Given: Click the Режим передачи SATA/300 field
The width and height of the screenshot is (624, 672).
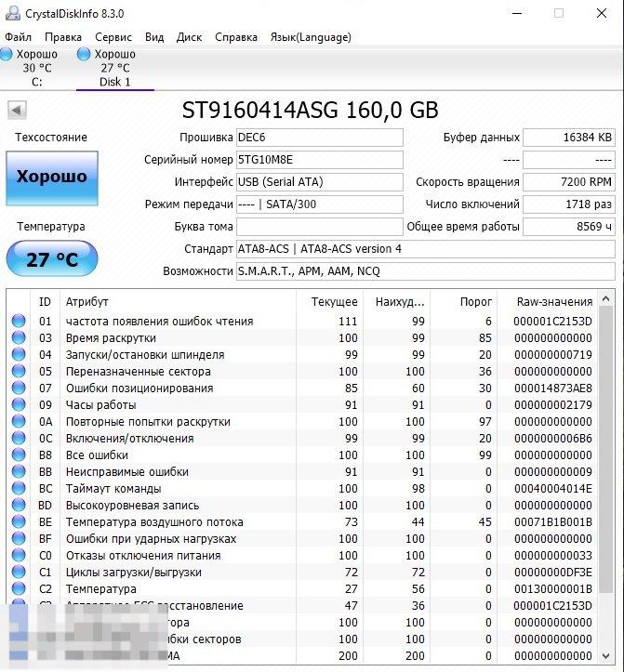Looking at the screenshot, I should [x=320, y=204].
